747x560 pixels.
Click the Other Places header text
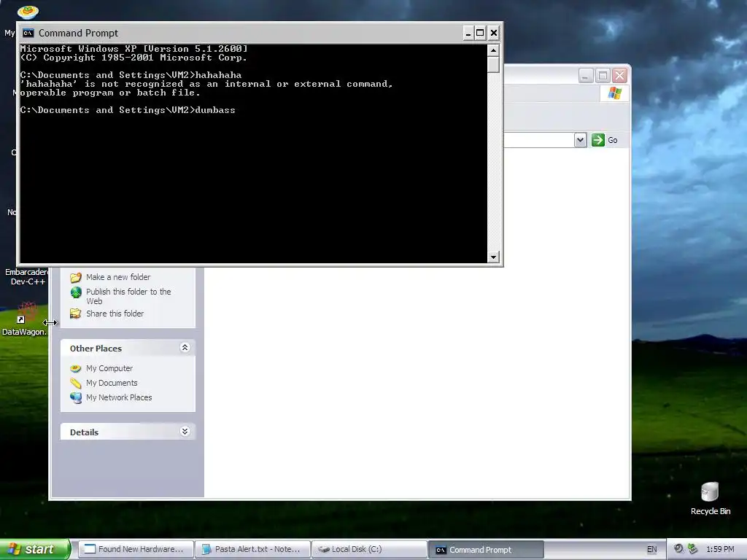point(96,348)
